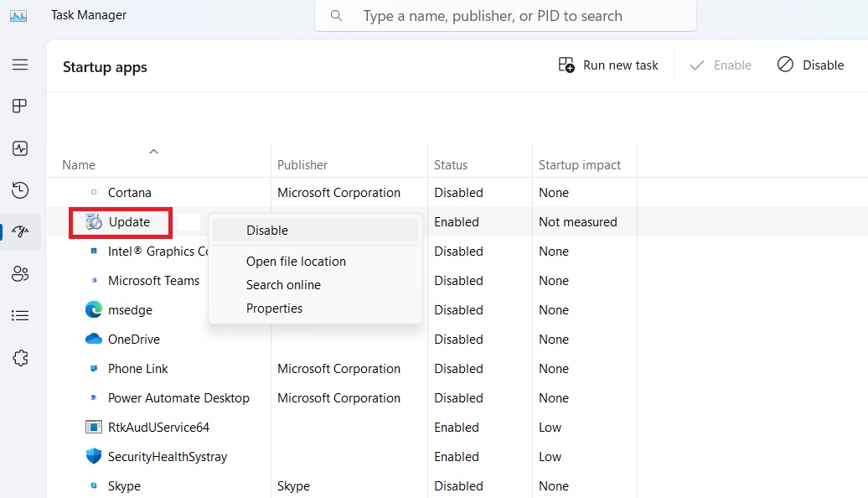The image size is (868, 498).
Task: Open Properties for the Update entry
Action: click(274, 309)
